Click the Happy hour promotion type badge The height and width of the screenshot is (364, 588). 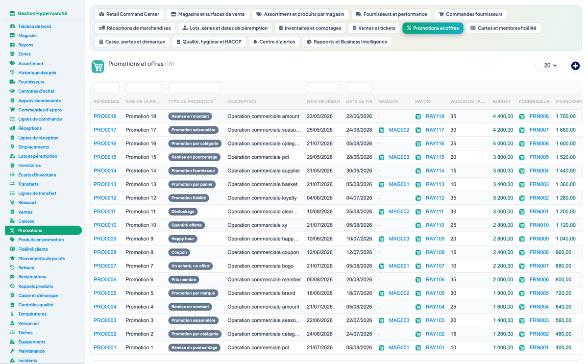point(183,239)
